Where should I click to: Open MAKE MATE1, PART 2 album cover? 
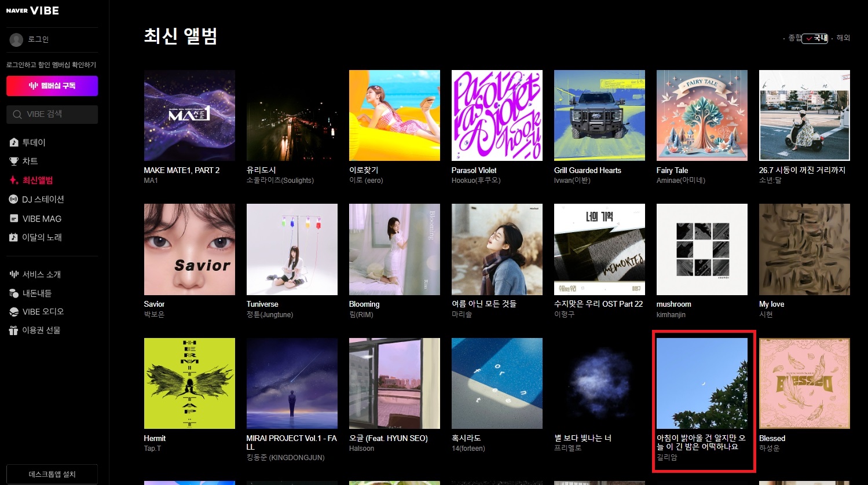[189, 116]
